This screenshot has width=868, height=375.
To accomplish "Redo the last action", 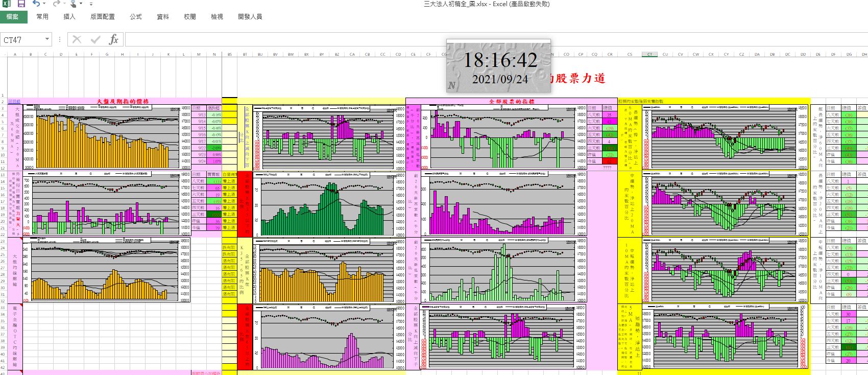I will [56, 4].
